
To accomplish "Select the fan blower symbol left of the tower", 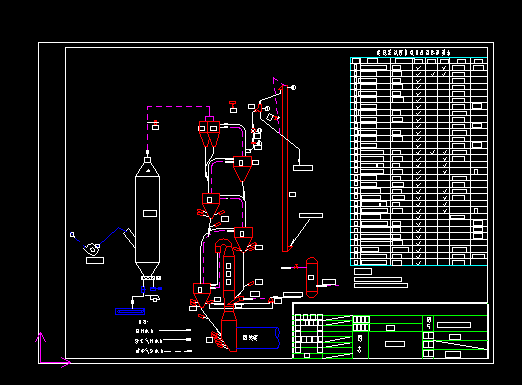I will point(91,249).
